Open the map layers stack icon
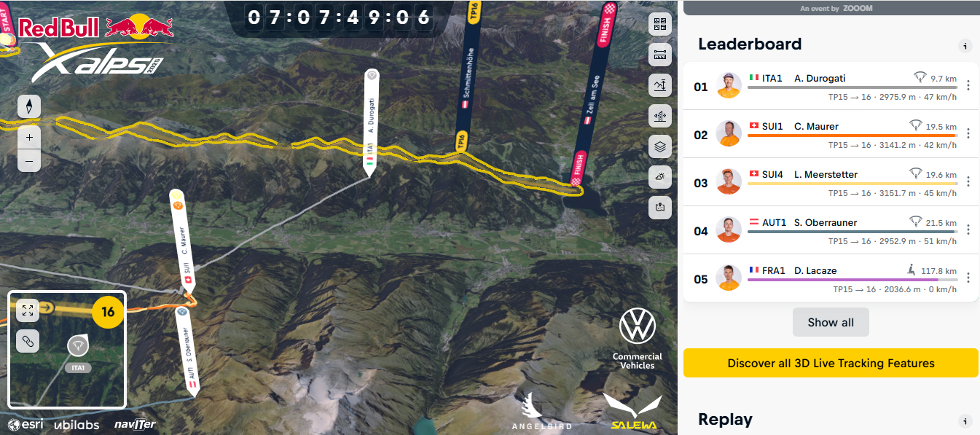The height and width of the screenshot is (435, 980). [x=660, y=146]
